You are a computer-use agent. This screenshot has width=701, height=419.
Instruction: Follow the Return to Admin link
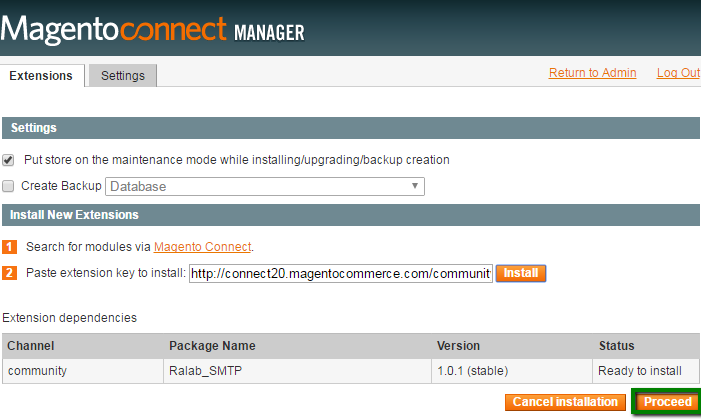coord(593,73)
